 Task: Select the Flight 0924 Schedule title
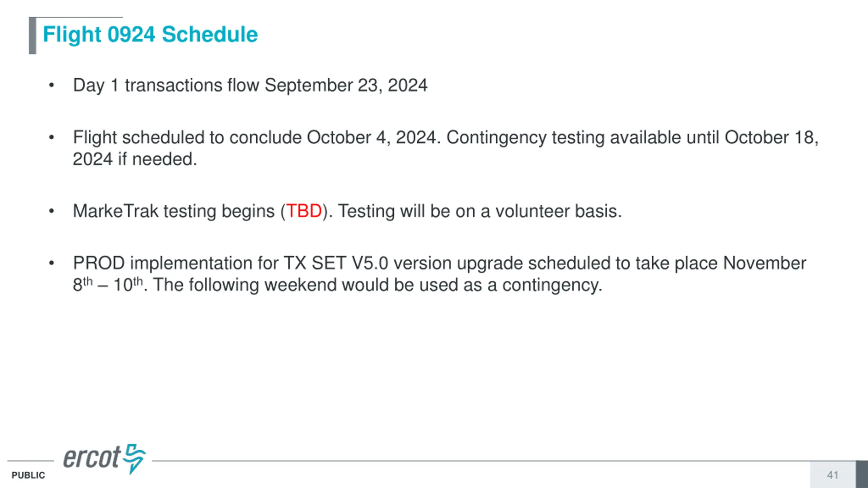pos(150,35)
